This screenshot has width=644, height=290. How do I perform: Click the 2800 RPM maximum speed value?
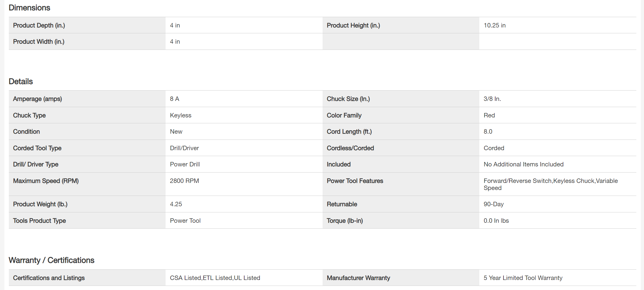tap(184, 181)
